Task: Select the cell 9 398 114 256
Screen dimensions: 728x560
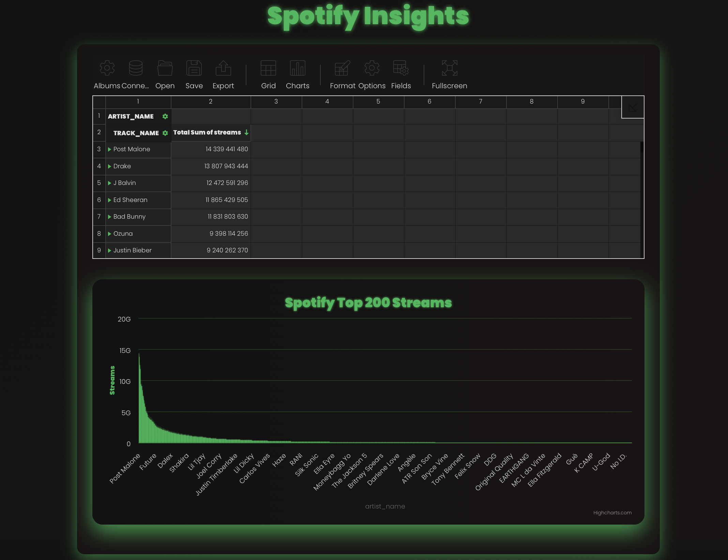Action: point(211,234)
